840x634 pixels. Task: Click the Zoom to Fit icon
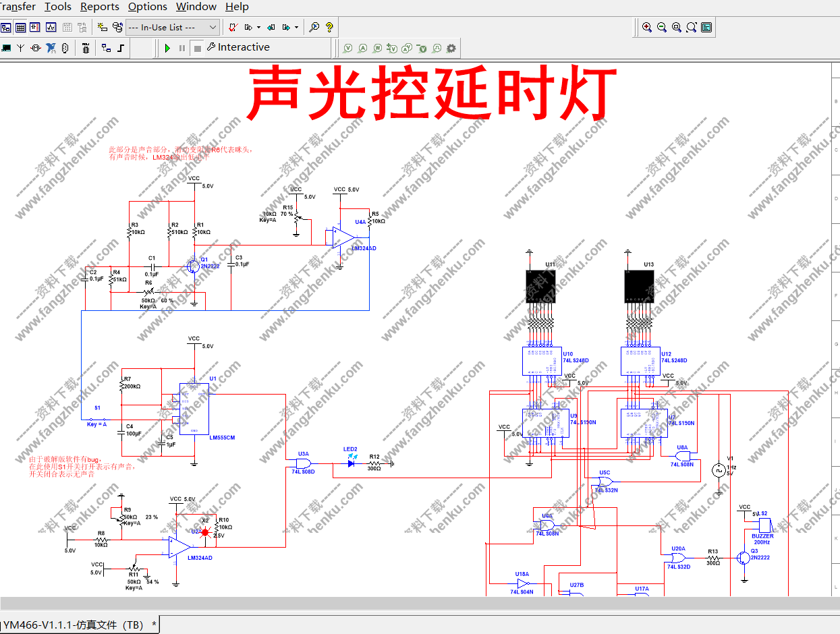(691, 27)
